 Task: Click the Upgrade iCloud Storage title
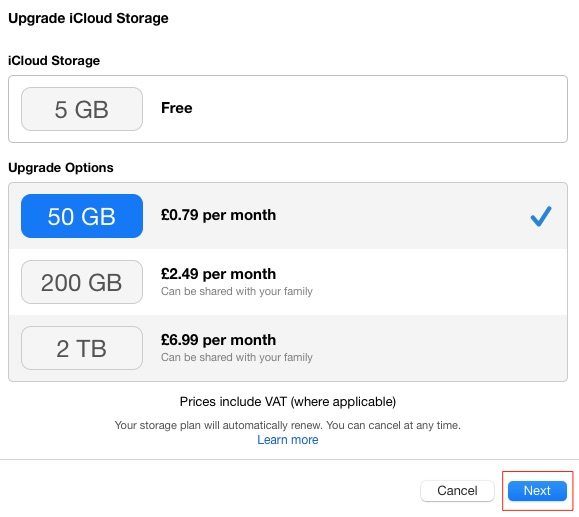point(88,18)
